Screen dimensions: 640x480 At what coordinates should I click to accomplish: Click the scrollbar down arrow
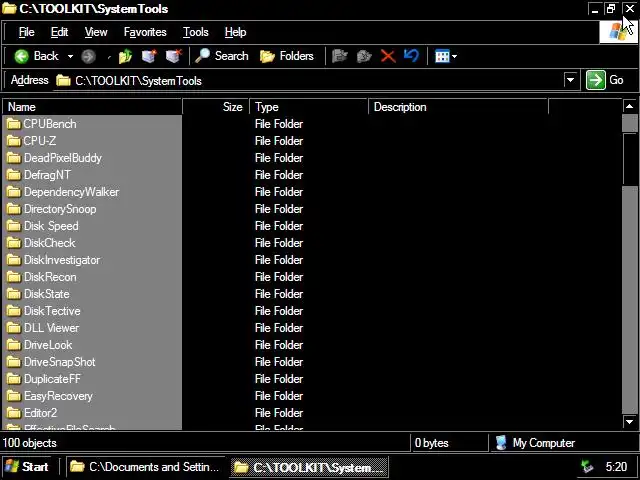point(629,422)
